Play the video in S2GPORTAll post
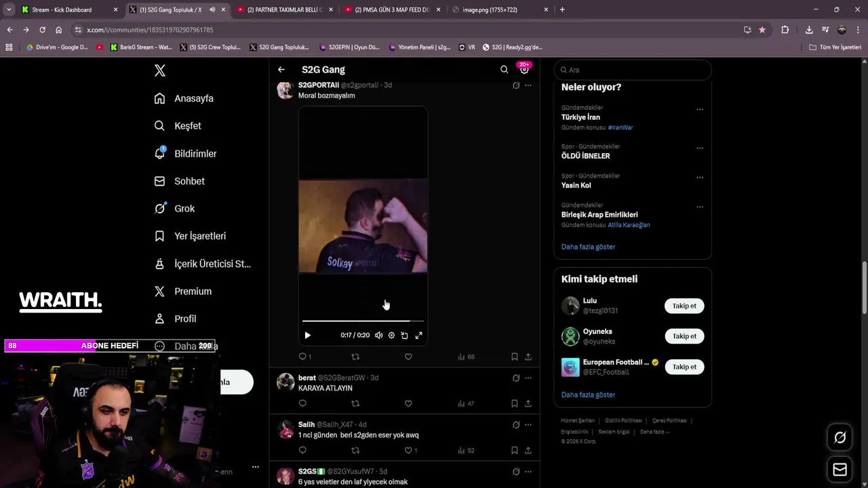The height and width of the screenshot is (488, 868). pyautogui.click(x=307, y=335)
